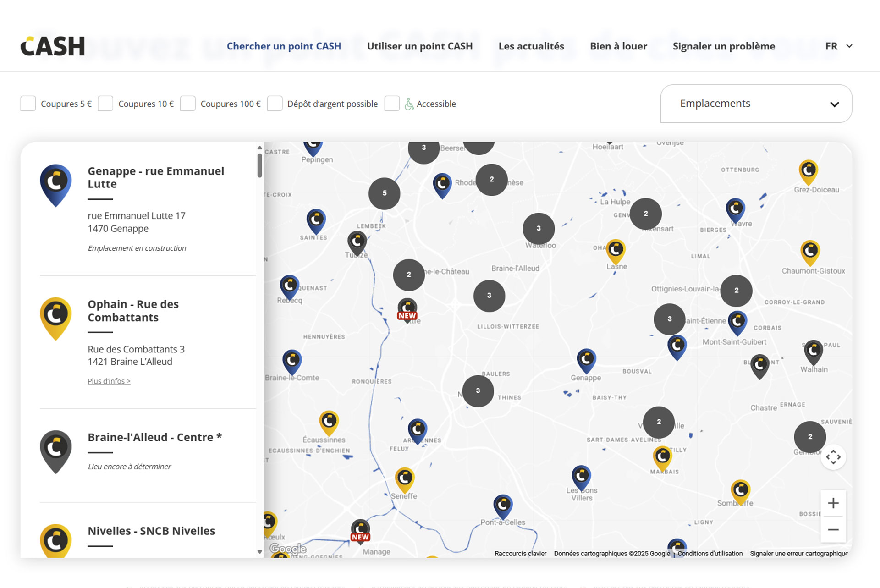This screenshot has height=588, width=880.
Task: Click the grey map pin at Walhain
Action: coord(813,352)
